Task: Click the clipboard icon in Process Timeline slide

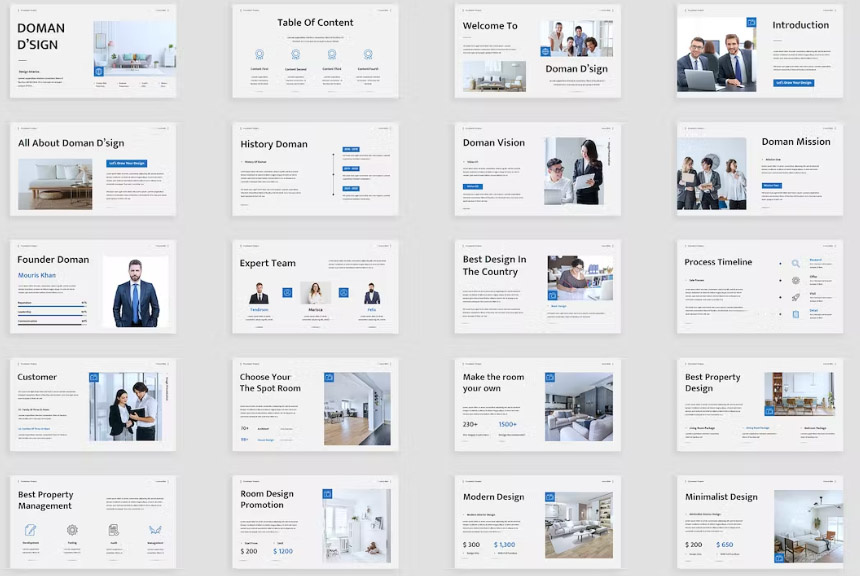Action: click(x=795, y=314)
